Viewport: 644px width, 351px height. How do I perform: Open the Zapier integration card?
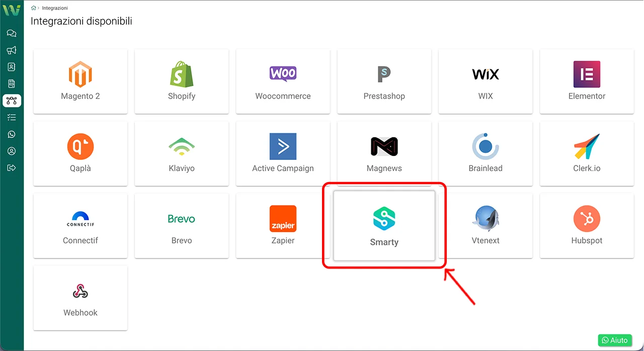pyautogui.click(x=283, y=226)
